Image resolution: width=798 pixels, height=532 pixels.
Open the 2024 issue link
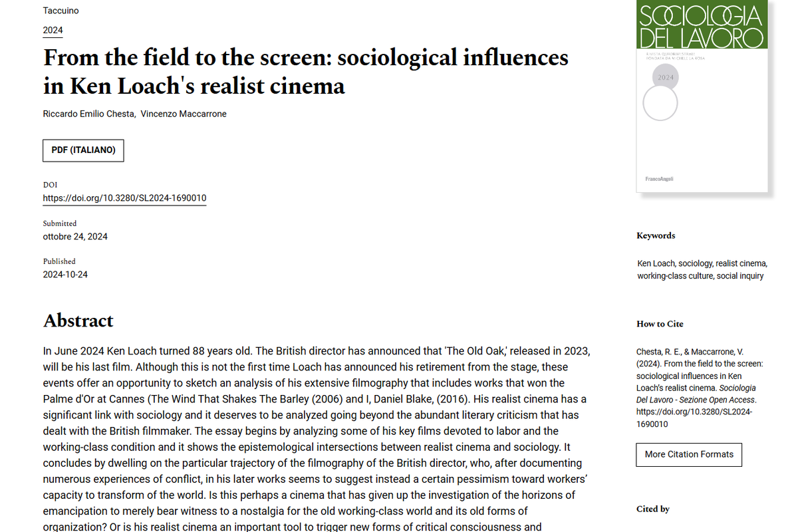click(x=52, y=30)
